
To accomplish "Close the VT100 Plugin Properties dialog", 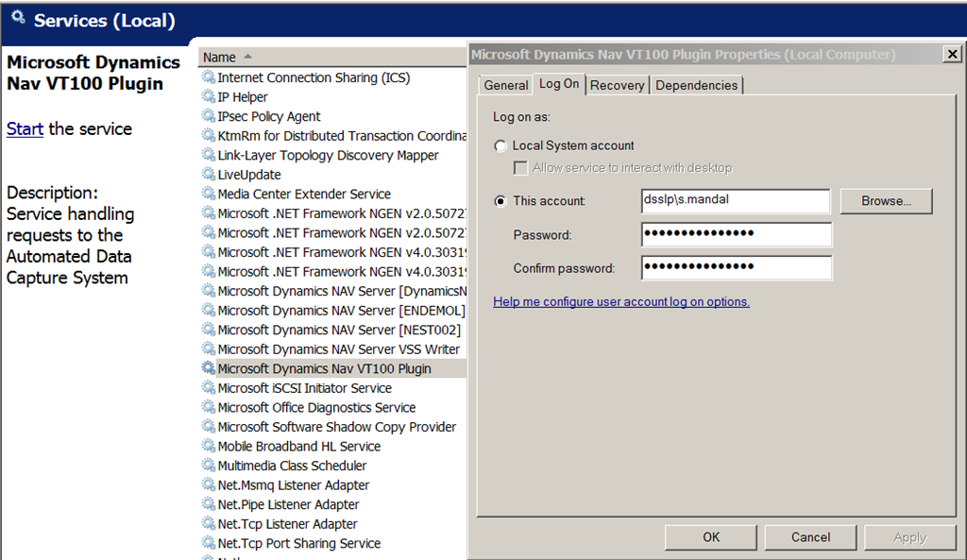I will point(952,54).
